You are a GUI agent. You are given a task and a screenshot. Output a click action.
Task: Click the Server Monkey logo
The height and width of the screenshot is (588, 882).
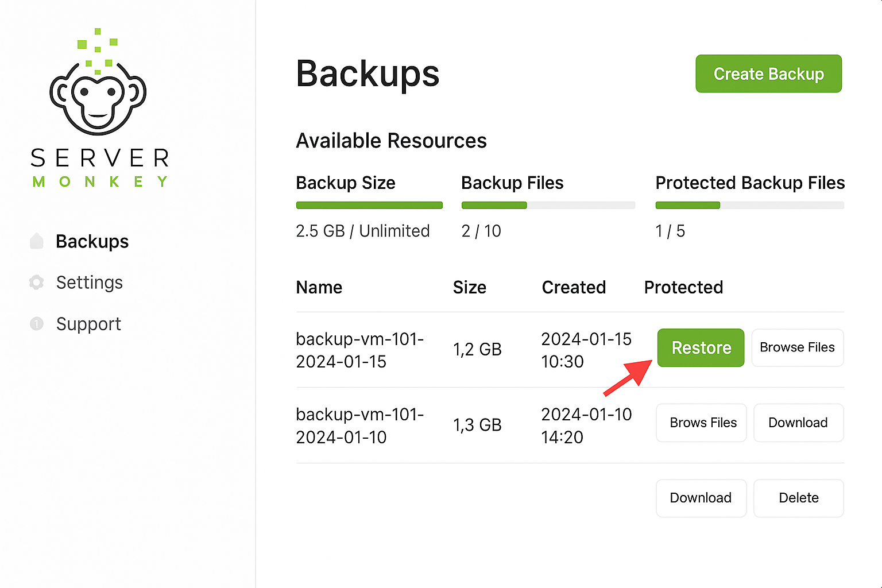coord(99,108)
